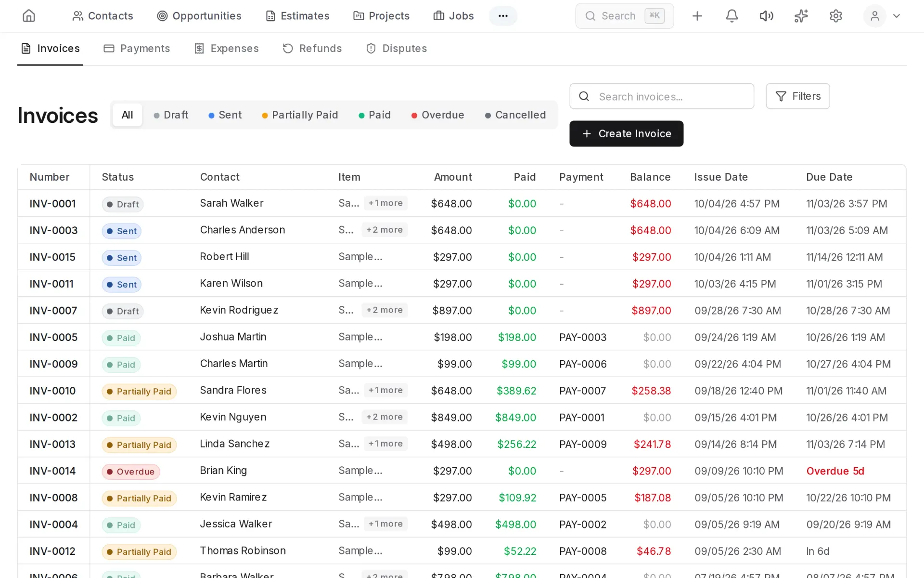The width and height of the screenshot is (924, 578).
Task: Switch to the Refunds tab
Action: pyautogui.click(x=312, y=49)
